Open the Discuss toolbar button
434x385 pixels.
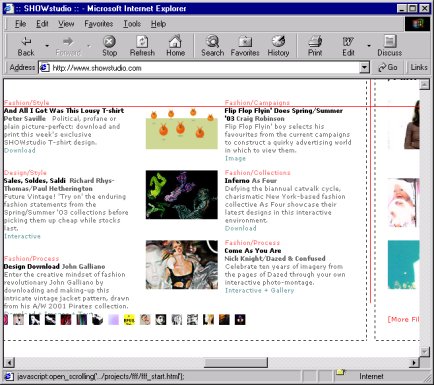[x=389, y=46]
